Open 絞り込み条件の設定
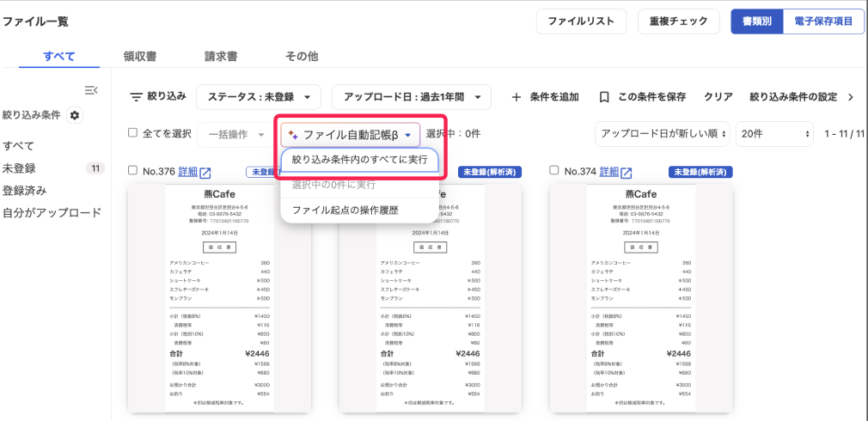 (x=793, y=97)
